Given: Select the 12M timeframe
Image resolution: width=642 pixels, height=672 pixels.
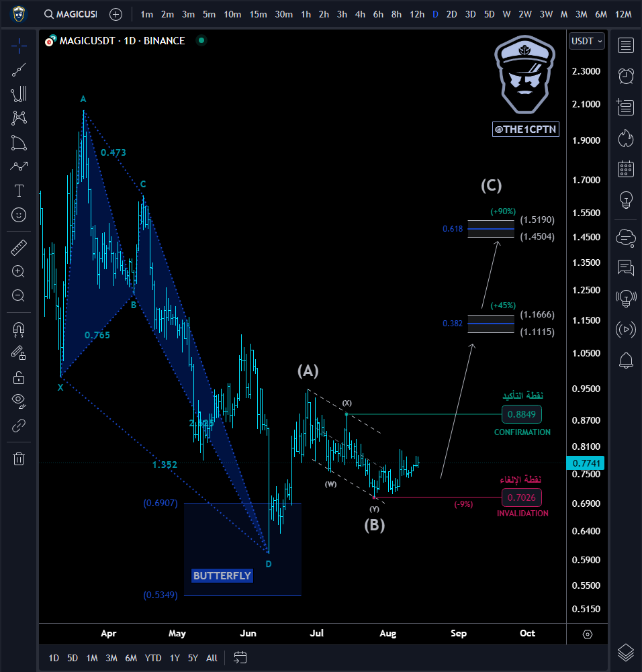Looking at the screenshot, I should [623, 15].
